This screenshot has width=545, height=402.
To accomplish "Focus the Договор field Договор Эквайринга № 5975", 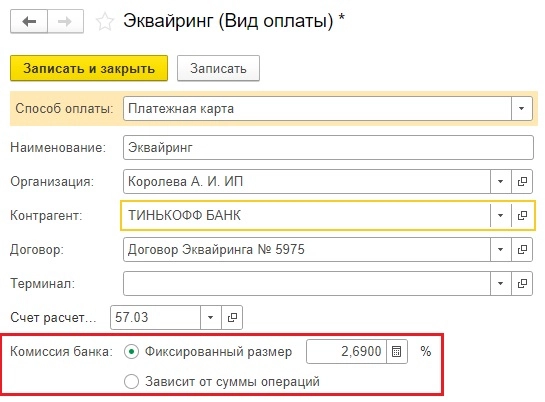I will click(x=307, y=249).
